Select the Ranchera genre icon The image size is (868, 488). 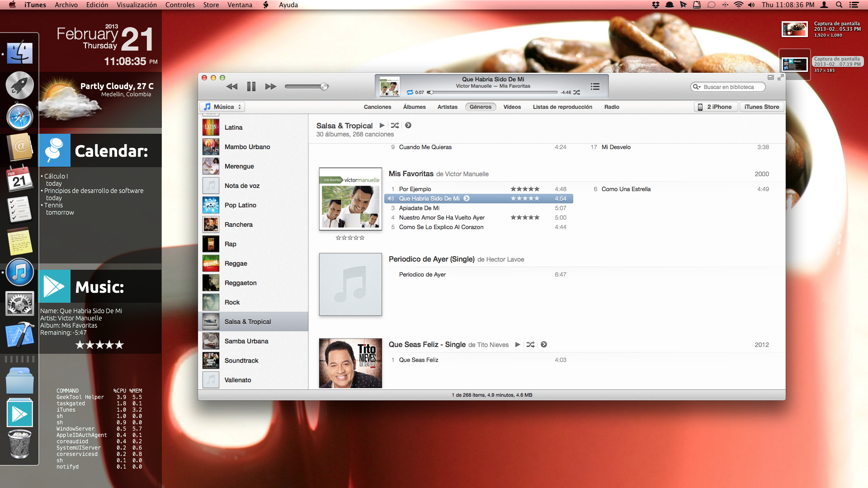[211, 225]
